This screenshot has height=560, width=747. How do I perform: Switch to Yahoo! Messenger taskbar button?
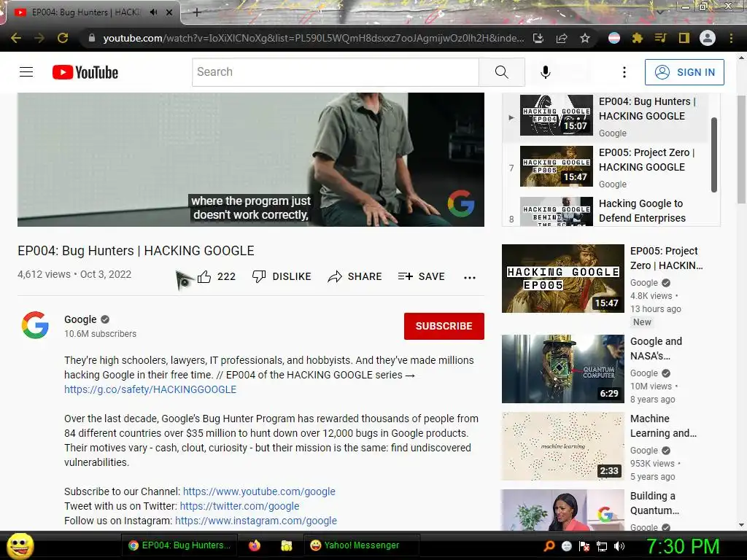[361, 545]
